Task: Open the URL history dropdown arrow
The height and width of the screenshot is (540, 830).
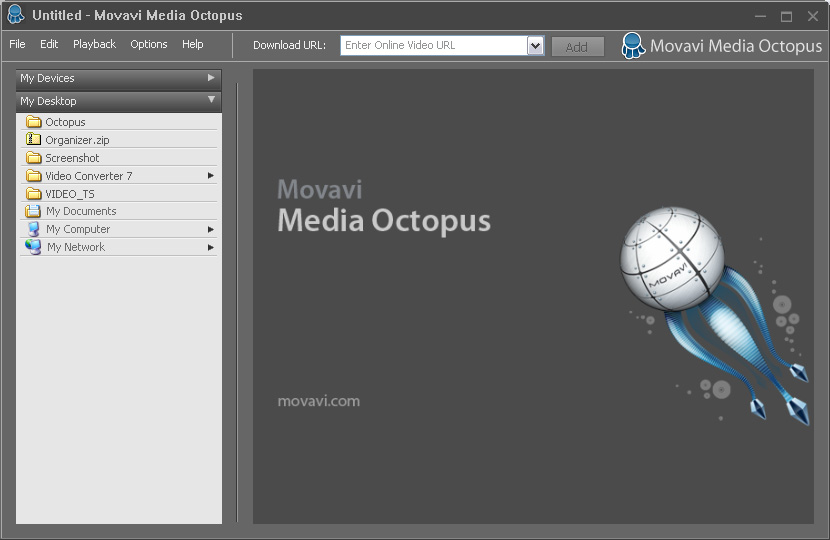Action: pos(536,46)
